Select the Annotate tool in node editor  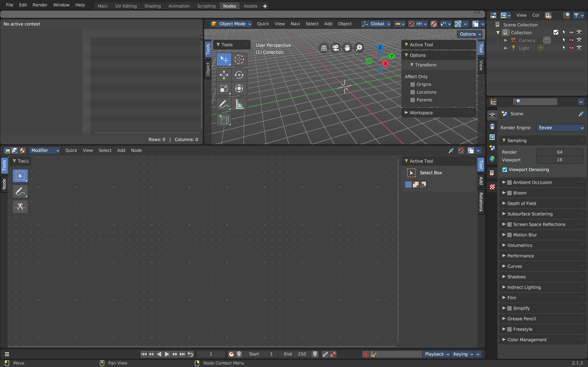point(20,191)
